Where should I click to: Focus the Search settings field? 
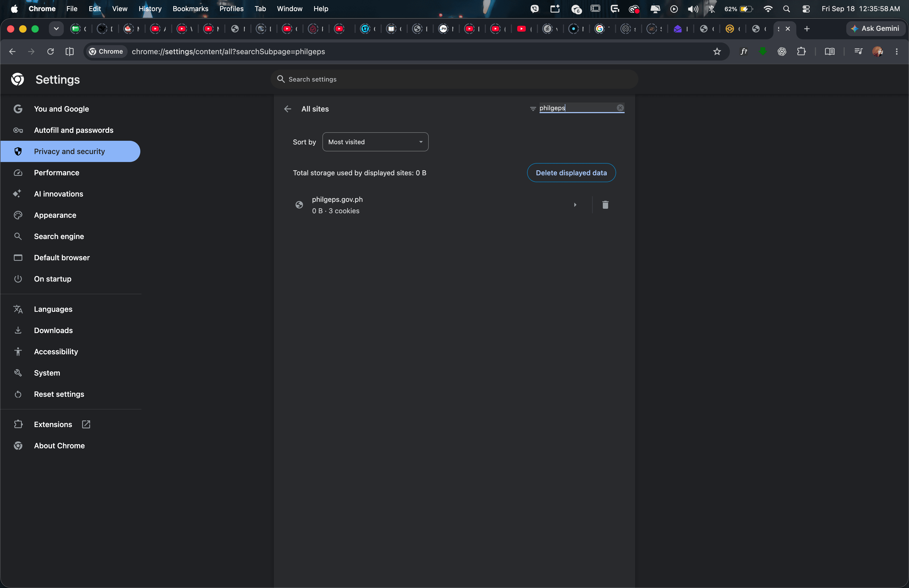(454, 79)
